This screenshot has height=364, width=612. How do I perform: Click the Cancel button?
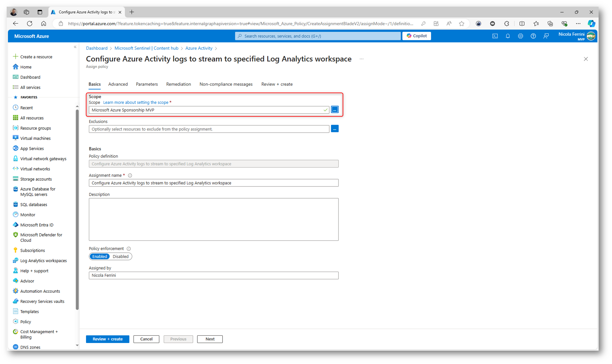tap(146, 339)
